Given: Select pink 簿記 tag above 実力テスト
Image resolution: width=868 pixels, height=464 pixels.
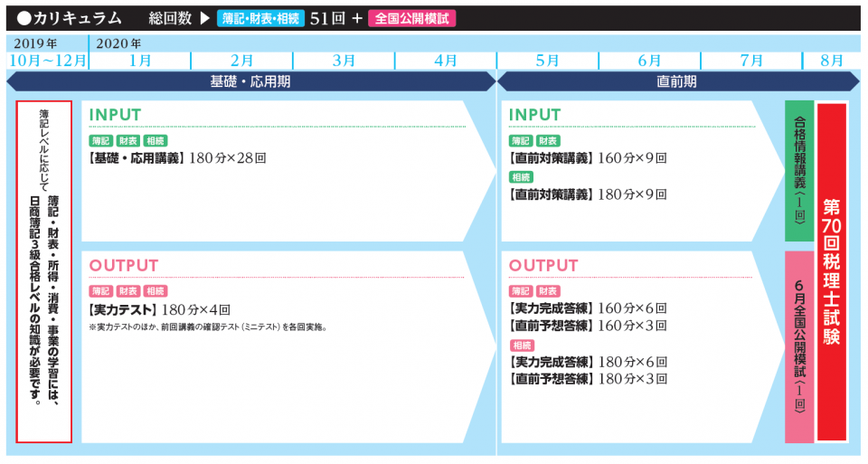Looking at the screenshot, I should (101, 291).
